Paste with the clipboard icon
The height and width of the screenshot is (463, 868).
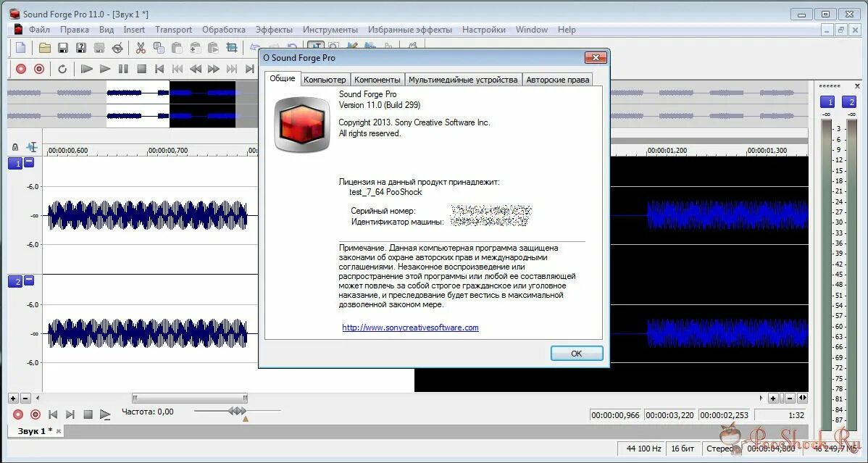coord(177,48)
